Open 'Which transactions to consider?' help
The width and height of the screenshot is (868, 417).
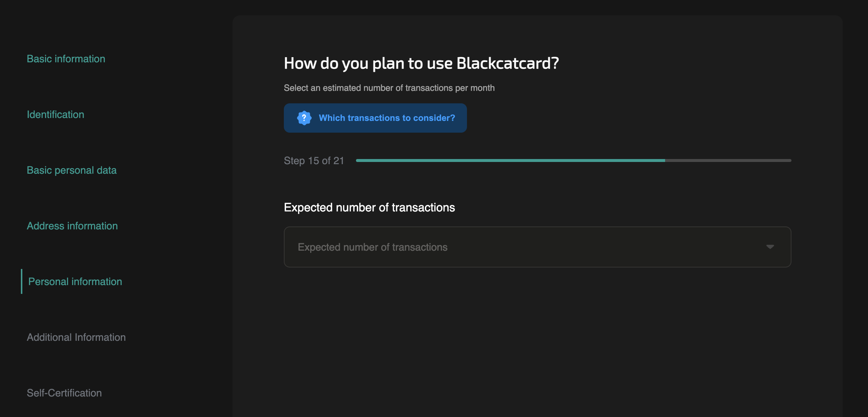click(375, 118)
